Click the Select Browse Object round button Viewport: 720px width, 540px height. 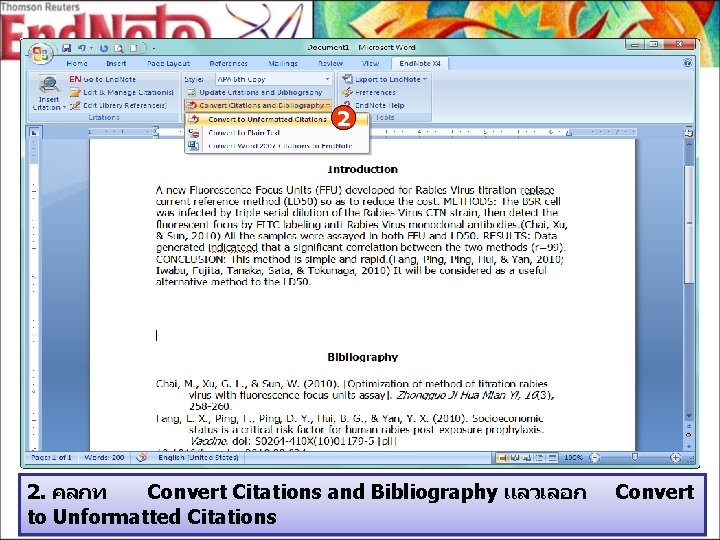coord(688,434)
